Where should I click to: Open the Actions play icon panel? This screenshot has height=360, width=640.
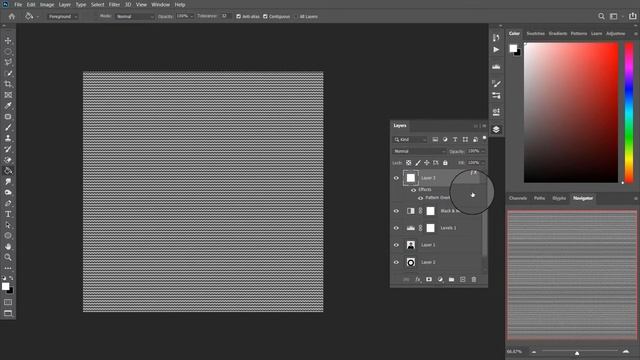[x=496, y=50]
